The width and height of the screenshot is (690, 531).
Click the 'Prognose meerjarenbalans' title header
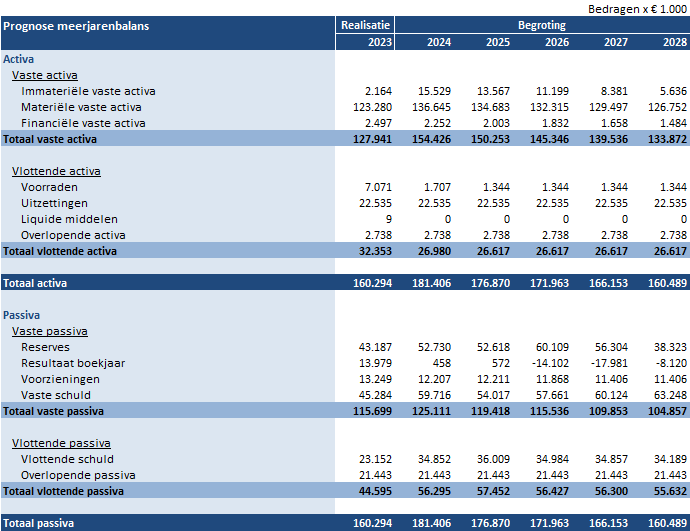click(x=76, y=25)
